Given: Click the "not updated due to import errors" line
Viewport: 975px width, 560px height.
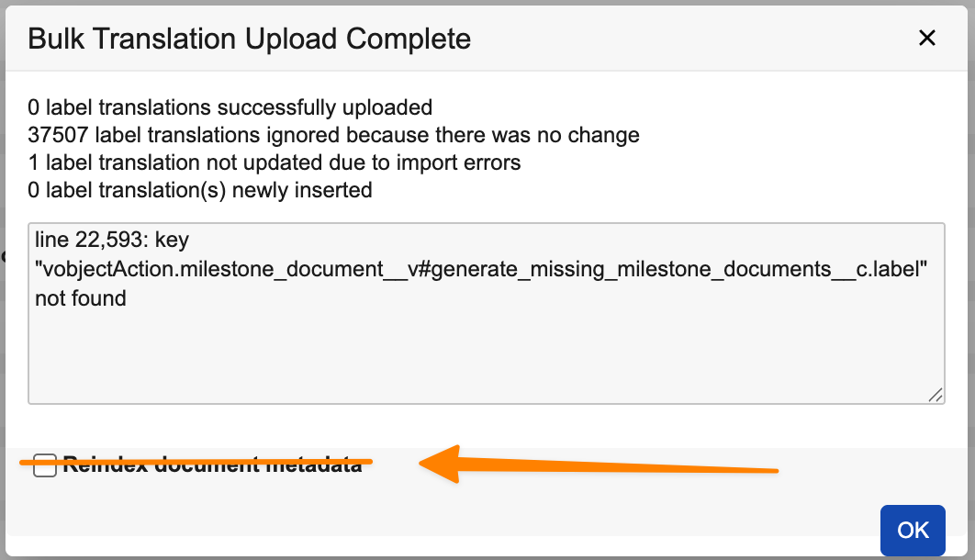Looking at the screenshot, I should tap(275, 163).
